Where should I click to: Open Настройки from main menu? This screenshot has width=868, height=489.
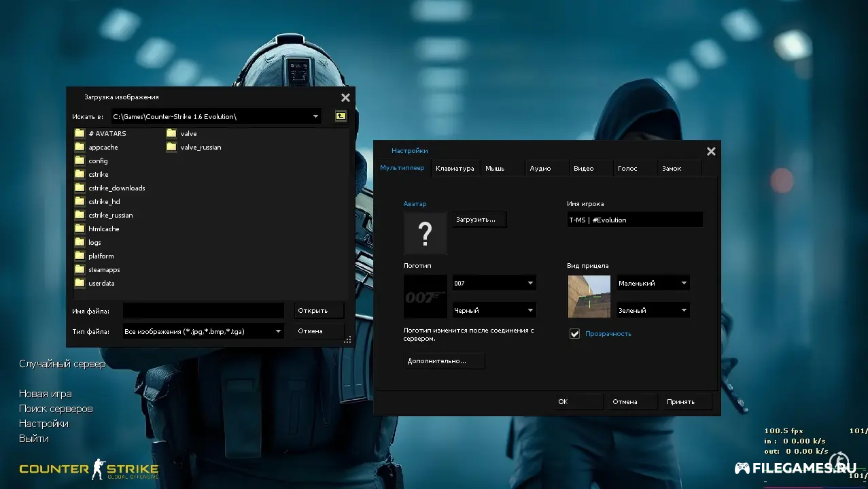pos(44,424)
